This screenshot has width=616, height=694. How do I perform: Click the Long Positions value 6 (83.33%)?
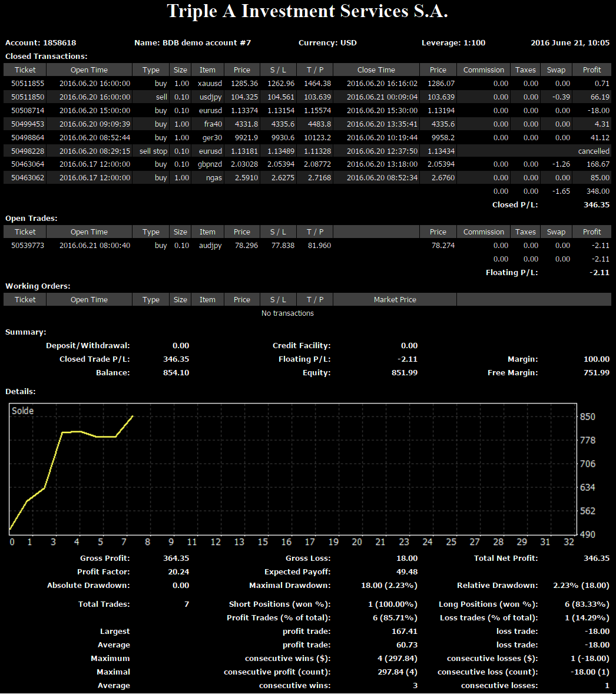pos(587,604)
